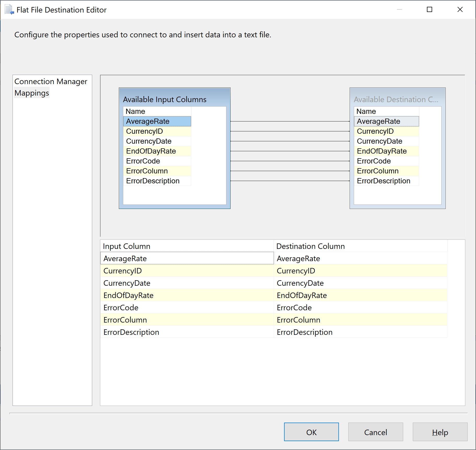This screenshot has width=476, height=450.
Task: Select the ErrorDescription destination mapping cell
Action: pyautogui.click(x=361, y=332)
